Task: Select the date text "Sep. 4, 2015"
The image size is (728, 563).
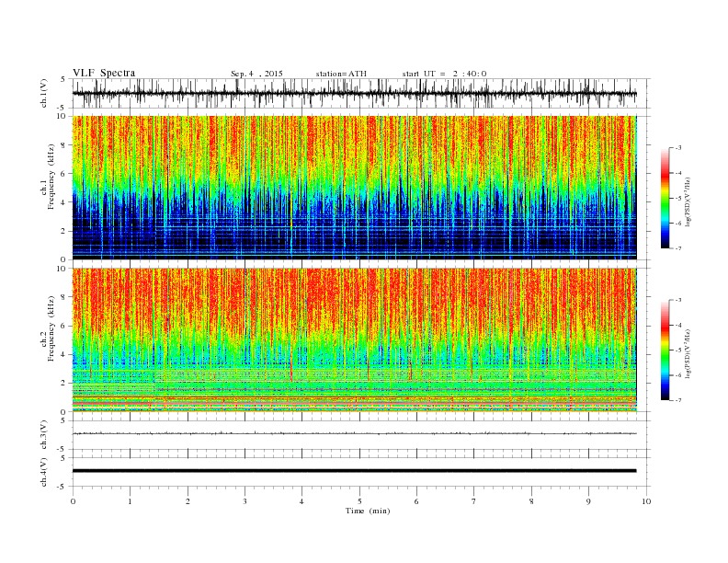Action: coord(256,74)
